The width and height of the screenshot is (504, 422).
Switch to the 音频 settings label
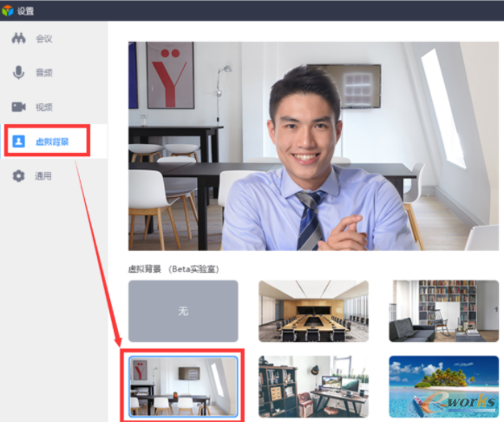tap(43, 73)
